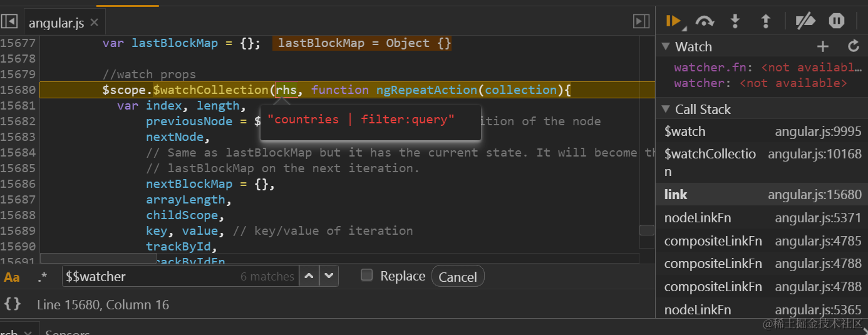Viewport: 868px width, 335px height.
Task: Cancel the search bar
Action: coord(458,277)
